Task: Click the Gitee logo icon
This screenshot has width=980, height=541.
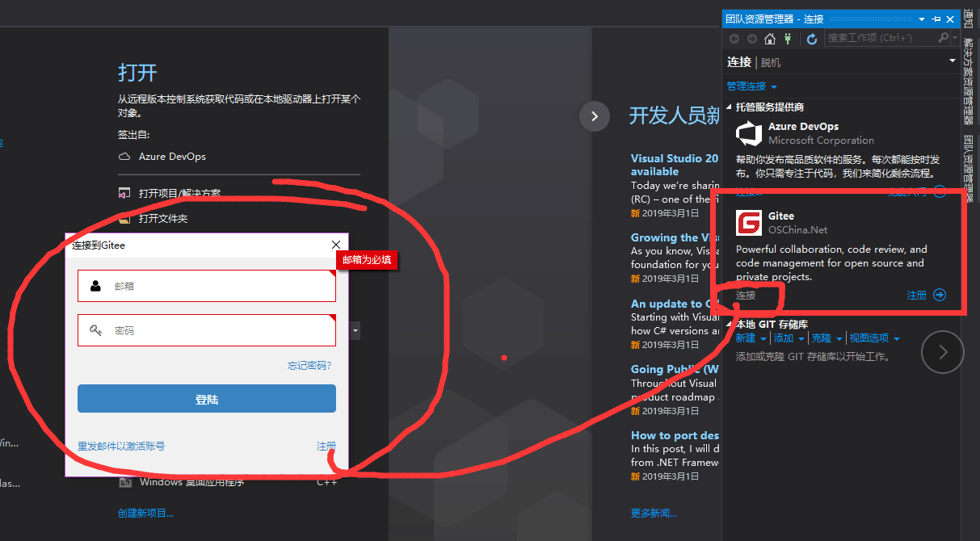Action: click(x=749, y=223)
